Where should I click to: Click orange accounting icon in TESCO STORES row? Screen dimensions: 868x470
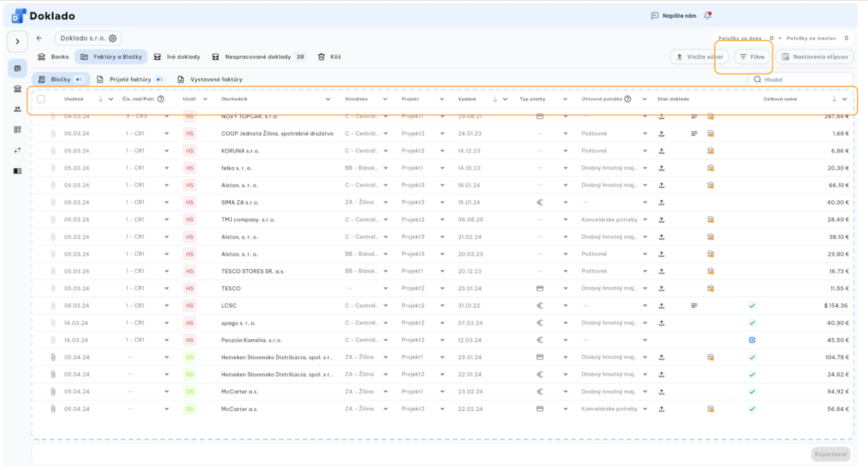click(711, 271)
